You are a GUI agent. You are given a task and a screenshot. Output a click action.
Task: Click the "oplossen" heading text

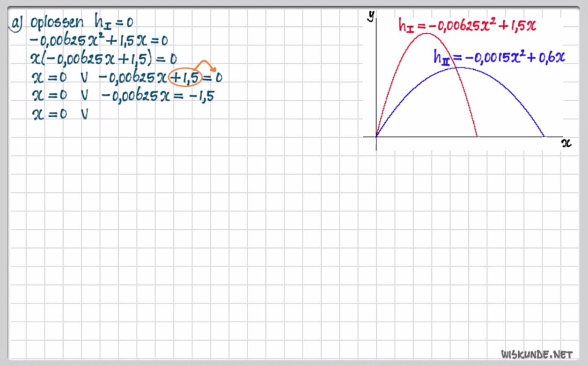tap(57, 23)
